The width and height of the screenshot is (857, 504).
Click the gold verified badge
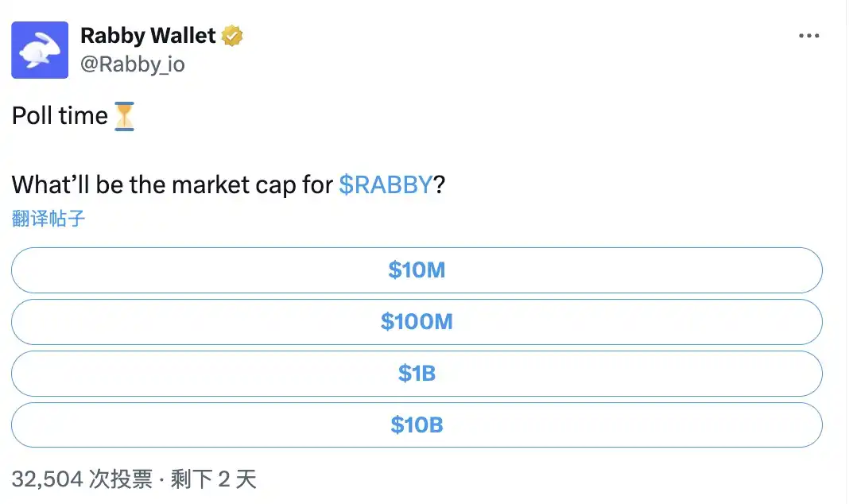click(x=232, y=36)
